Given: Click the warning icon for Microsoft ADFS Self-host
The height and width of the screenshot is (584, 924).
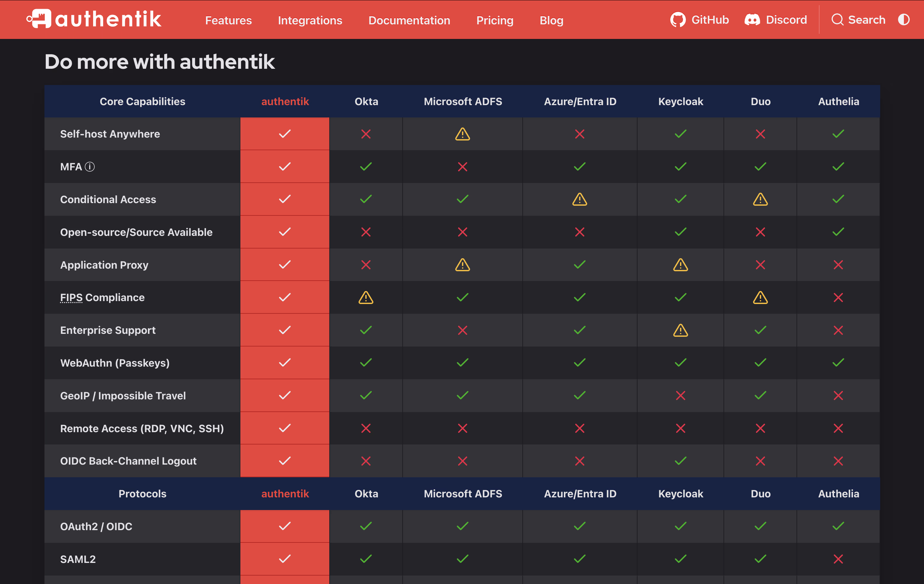Looking at the screenshot, I should 462,134.
